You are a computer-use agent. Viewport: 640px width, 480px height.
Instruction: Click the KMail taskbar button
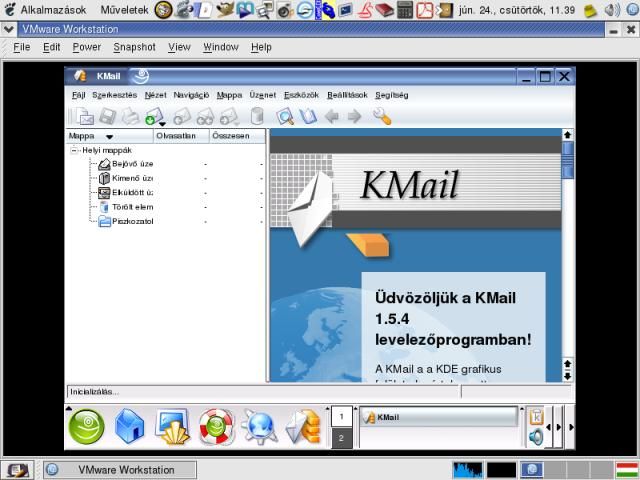click(x=439, y=416)
